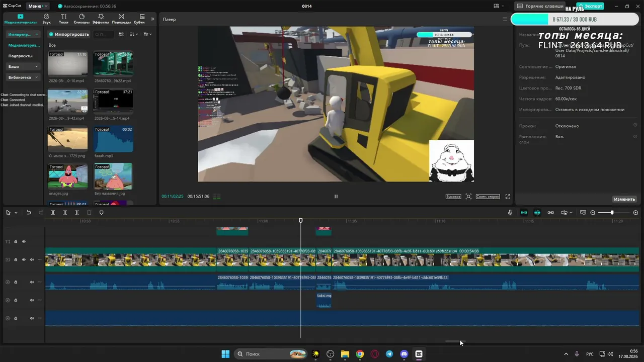Open more options for video track

pos(40,260)
